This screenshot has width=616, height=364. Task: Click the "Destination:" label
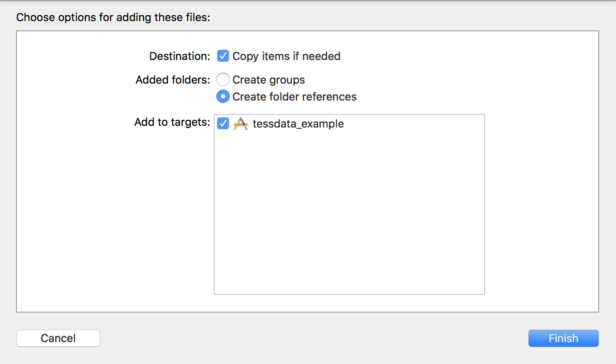180,56
